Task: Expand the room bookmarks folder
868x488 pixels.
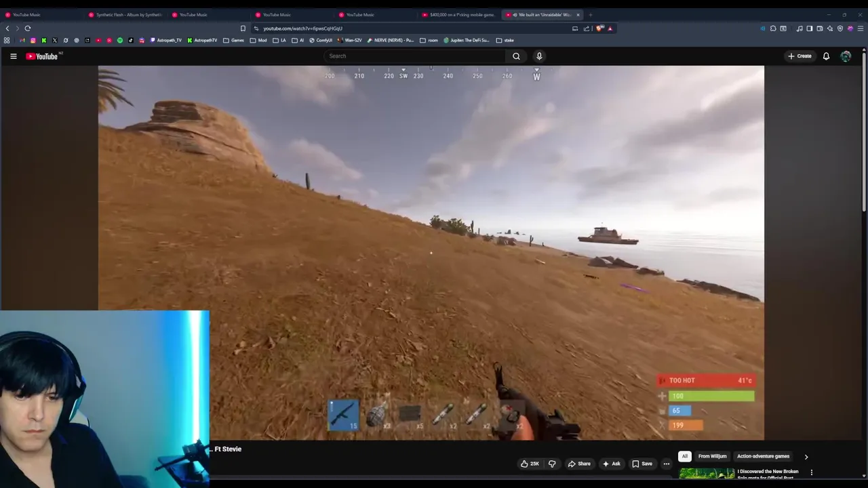Action: pos(429,41)
